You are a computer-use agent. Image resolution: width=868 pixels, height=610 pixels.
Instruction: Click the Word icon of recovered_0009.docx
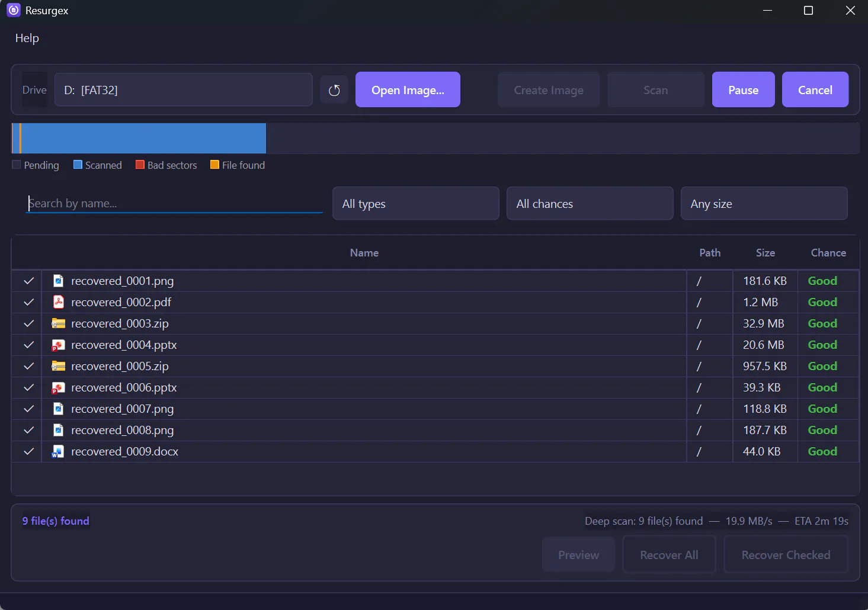(x=58, y=451)
